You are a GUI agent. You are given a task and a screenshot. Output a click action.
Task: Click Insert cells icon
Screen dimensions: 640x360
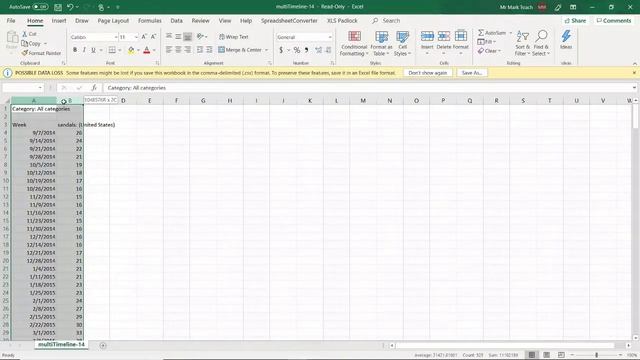(x=427, y=36)
